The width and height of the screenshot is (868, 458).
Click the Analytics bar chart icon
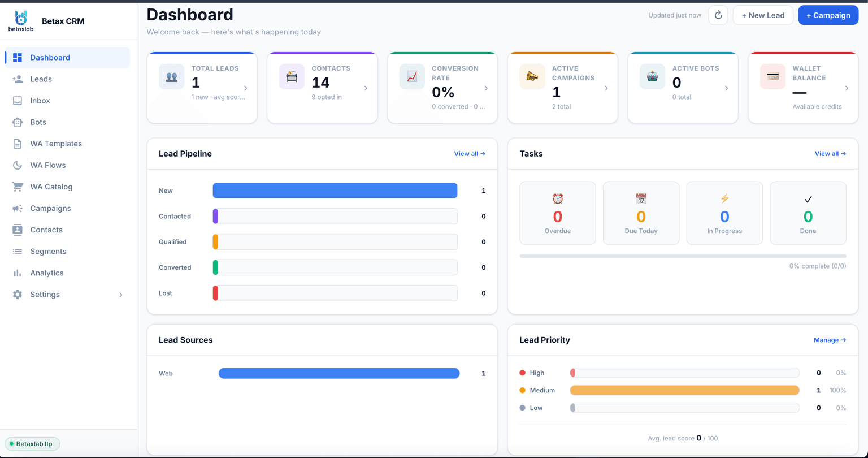[18, 273]
